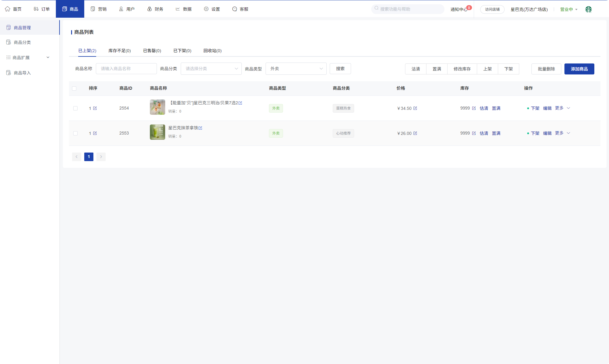Switch to the 回收站(0) tab
Screen dimensions: 609x364
[x=212, y=51]
